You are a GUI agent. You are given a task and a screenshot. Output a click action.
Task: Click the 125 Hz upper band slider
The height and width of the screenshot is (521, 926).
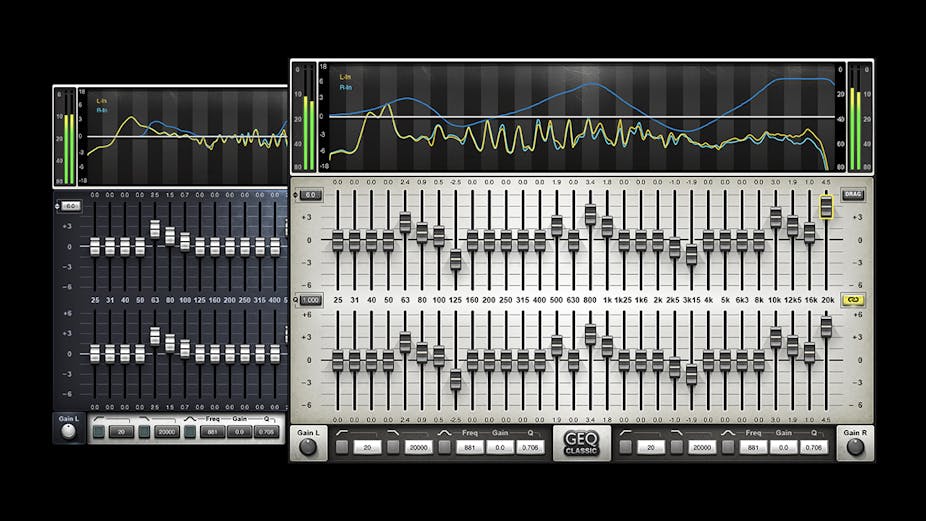pos(455,258)
